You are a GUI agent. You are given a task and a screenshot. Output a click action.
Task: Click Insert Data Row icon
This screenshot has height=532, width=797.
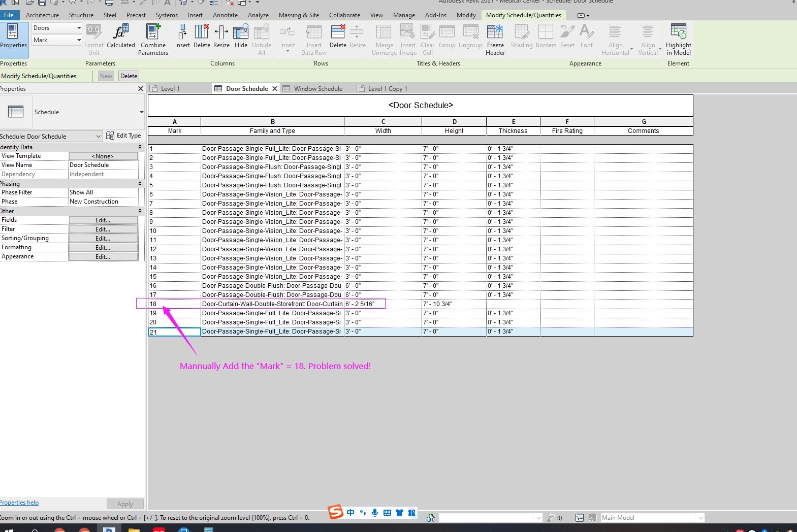point(314,39)
